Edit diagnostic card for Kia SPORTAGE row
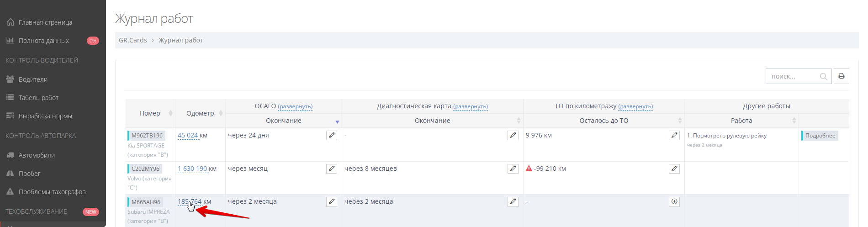This screenshot has height=227, width=868. click(513, 136)
